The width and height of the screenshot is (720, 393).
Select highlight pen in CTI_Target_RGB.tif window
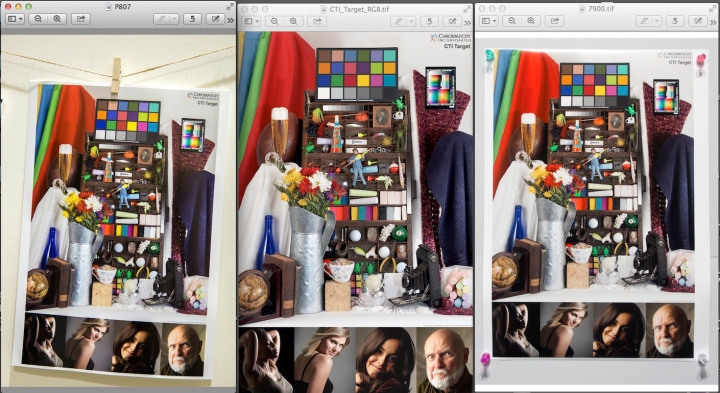pyautogui.click(x=399, y=21)
